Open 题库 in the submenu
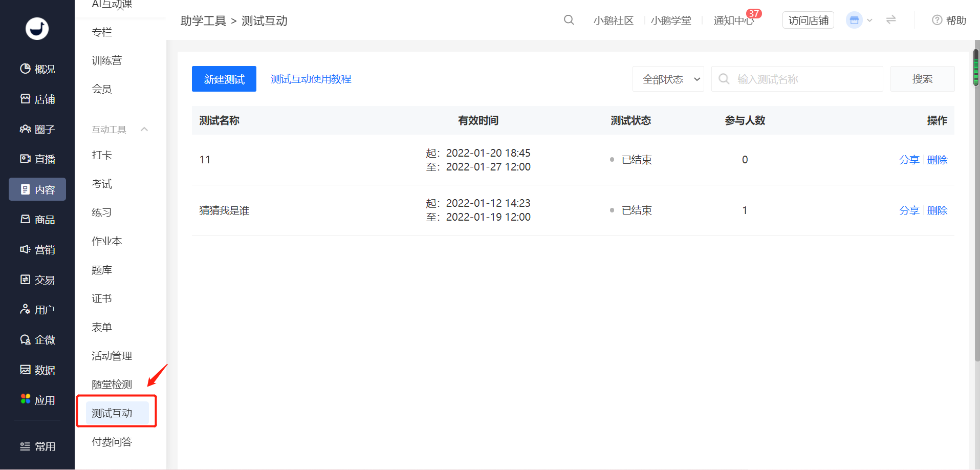 102,270
